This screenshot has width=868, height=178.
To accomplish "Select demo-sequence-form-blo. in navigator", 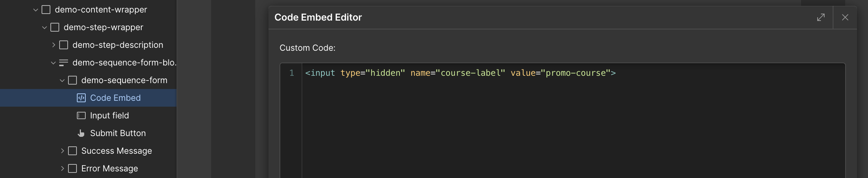I will tap(124, 63).
